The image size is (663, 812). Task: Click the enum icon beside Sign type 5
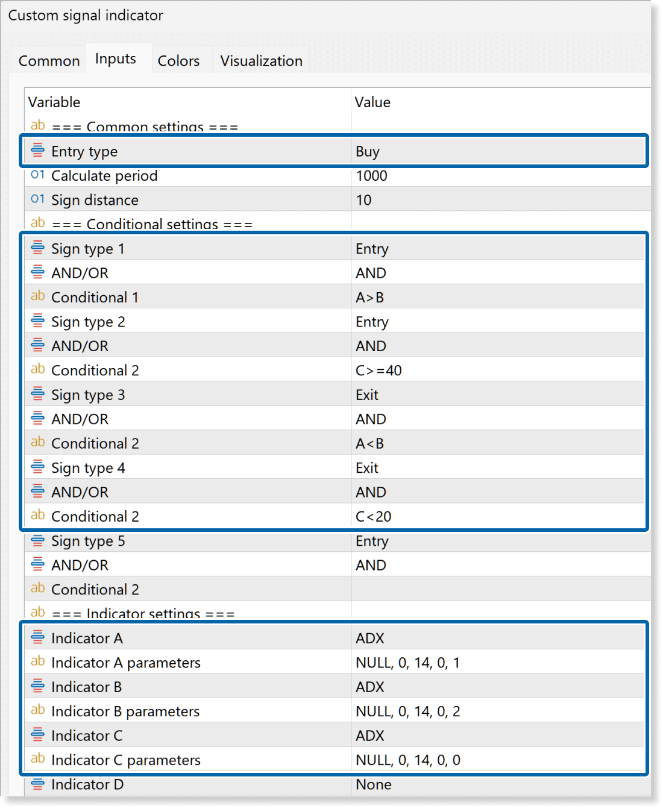[x=37, y=540]
